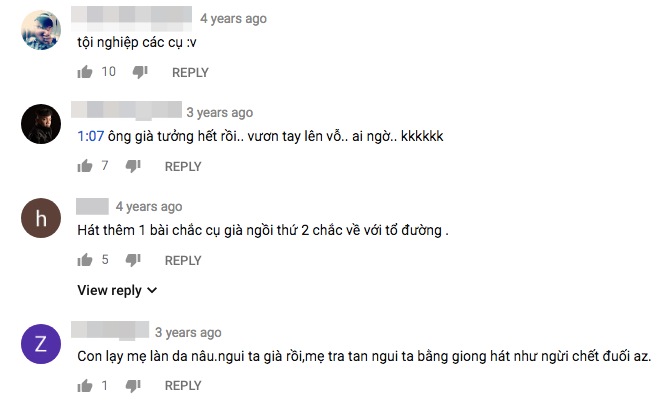This screenshot has height=404, width=665.
Task: Like the comment with the 1:07 timestamp
Action: pos(85,166)
